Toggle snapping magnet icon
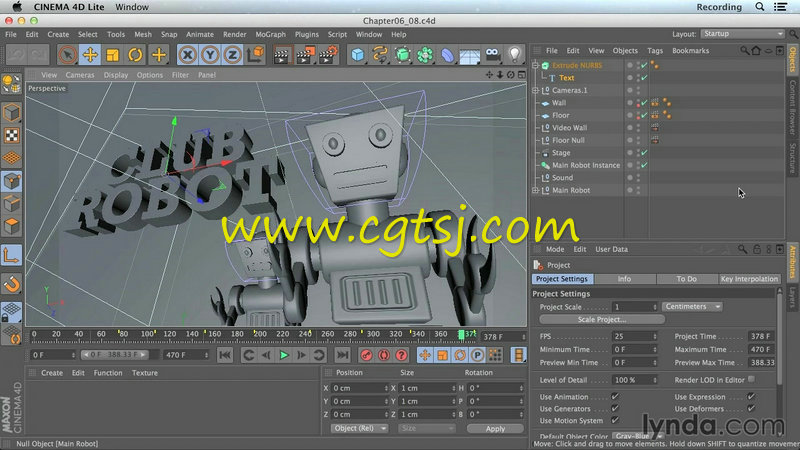This screenshot has height=450, width=800. click(x=11, y=284)
